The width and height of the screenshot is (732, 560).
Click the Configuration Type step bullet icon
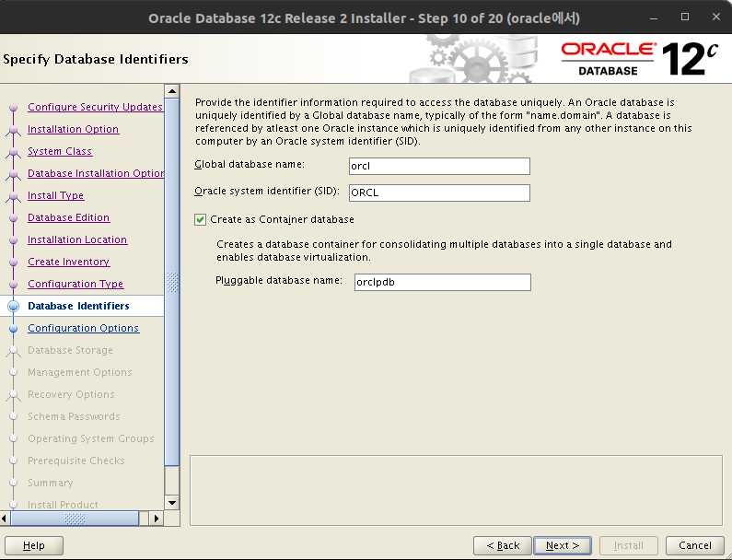click(x=14, y=285)
